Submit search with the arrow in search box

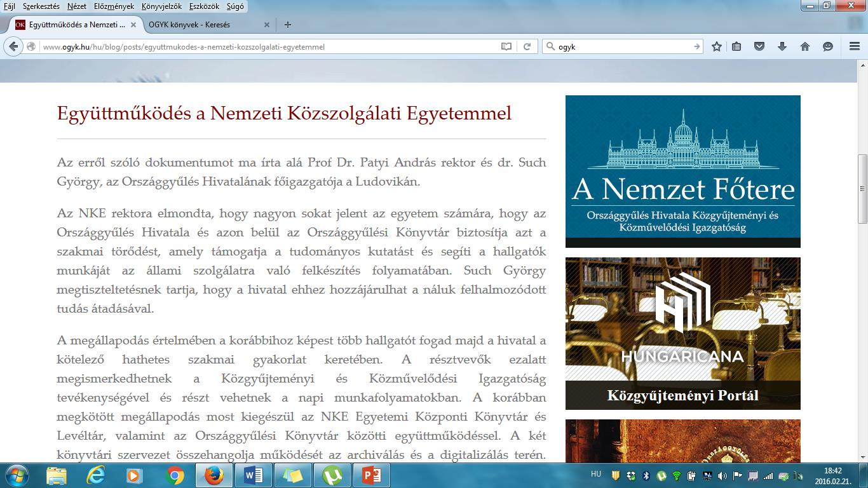point(697,46)
